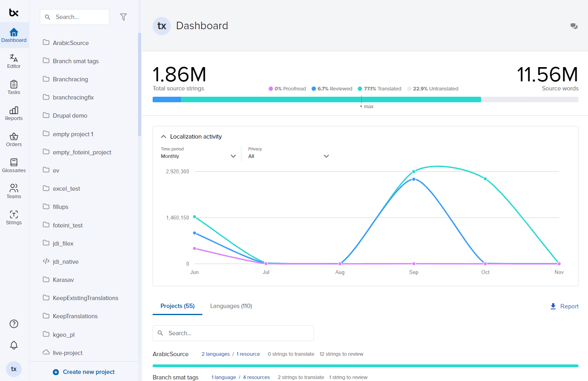Screen dimensions: 588x381
Task: Open the Editor from the sidebar
Action: [x=14, y=61]
